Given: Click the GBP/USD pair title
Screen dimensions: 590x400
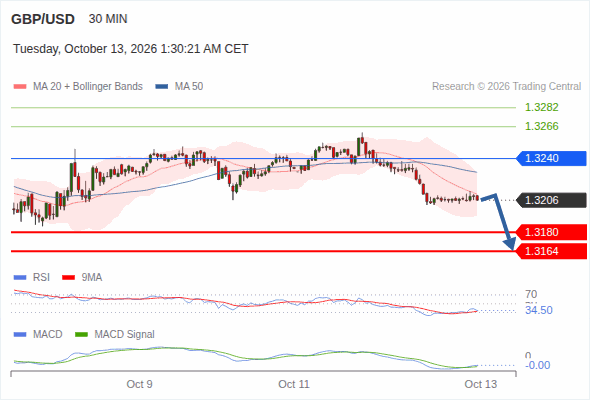Looking at the screenshot, I should coord(43,19).
